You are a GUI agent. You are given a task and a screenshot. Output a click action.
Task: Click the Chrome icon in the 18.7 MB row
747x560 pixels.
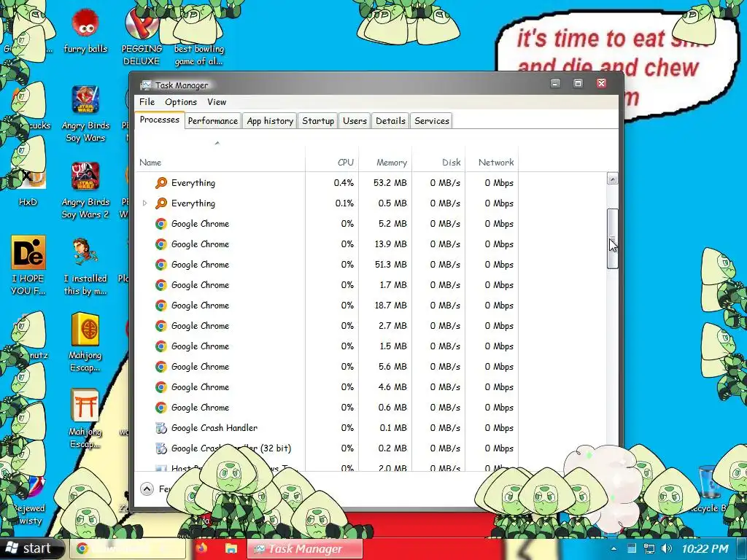(x=161, y=306)
